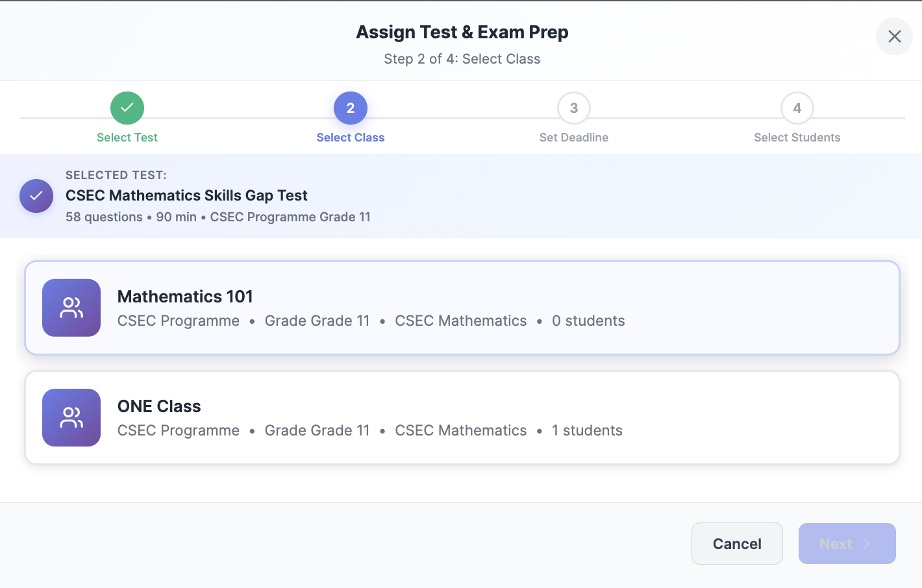The height and width of the screenshot is (588, 922).
Task: Click the step 3 circle indicator
Action: [574, 108]
